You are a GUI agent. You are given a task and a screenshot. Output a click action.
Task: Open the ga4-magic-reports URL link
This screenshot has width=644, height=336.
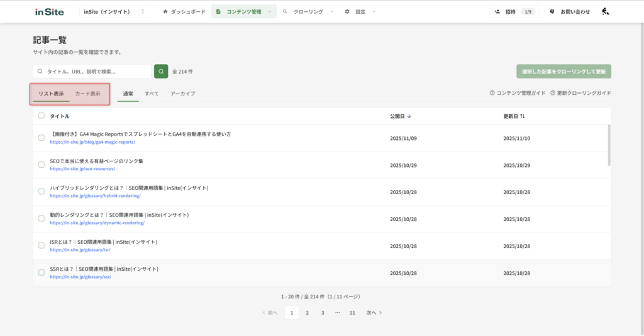click(92, 142)
